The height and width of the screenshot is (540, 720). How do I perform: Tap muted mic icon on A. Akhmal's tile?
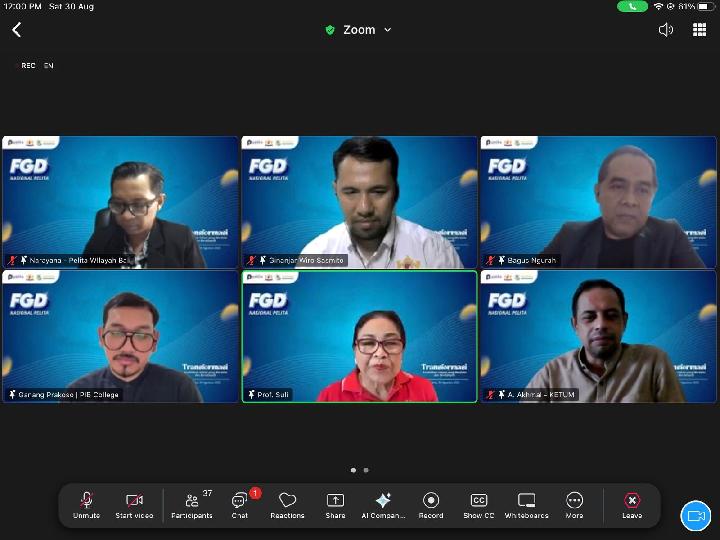(490, 394)
